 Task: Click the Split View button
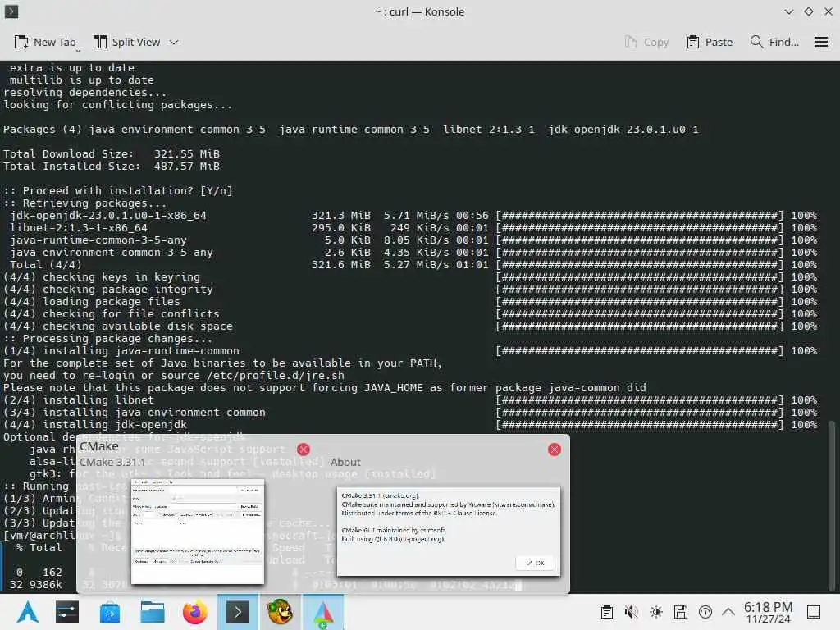126,42
